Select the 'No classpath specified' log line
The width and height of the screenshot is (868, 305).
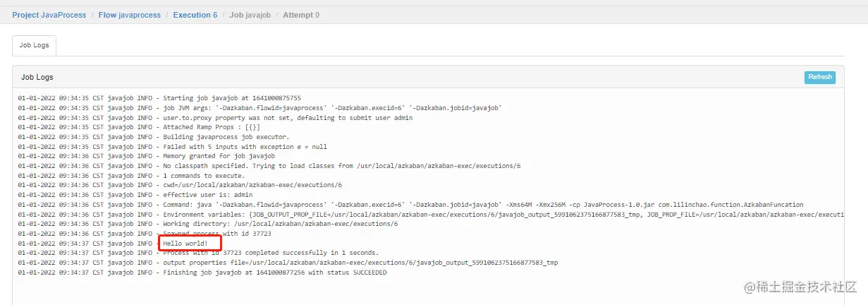(x=269, y=166)
